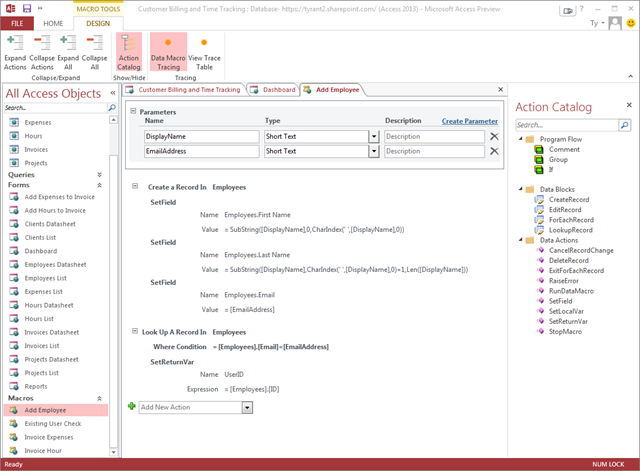This screenshot has height=471, width=640.
Task: Select the LookupRecord data block
Action: (x=570, y=230)
